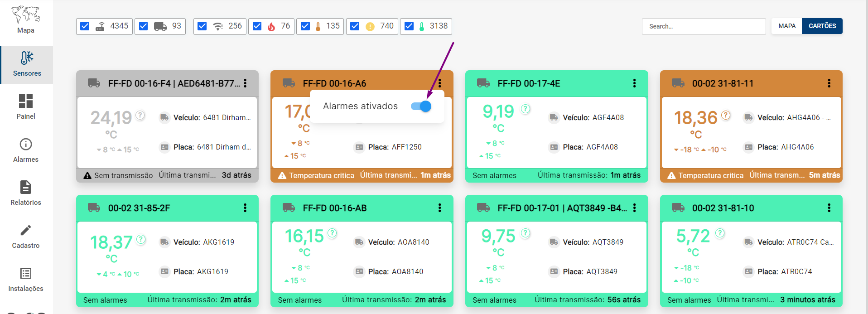Open the Painel dashboard icon
868x314 pixels.
pyautogui.click(x=26, y=101)
